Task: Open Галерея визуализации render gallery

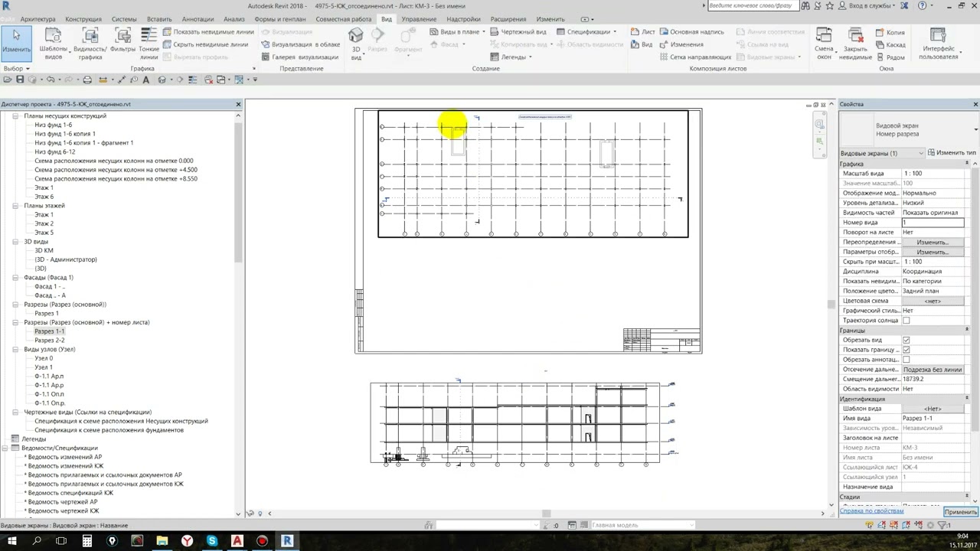Action: [299, 57]
